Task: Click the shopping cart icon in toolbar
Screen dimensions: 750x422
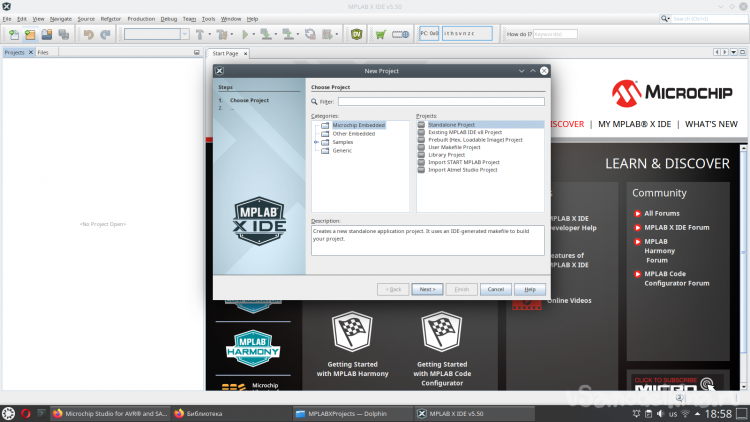Action: [x=380, y=34]
